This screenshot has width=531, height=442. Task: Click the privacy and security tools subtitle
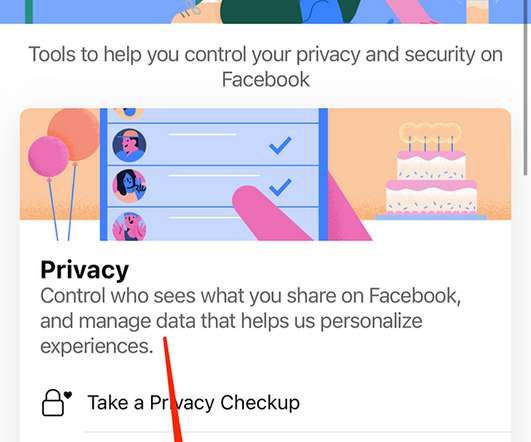266,67
